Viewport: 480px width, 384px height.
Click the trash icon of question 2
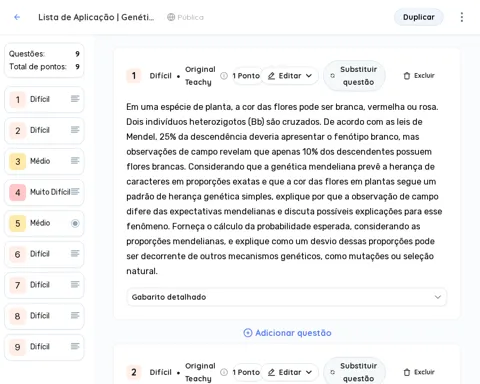pos(407,372)
